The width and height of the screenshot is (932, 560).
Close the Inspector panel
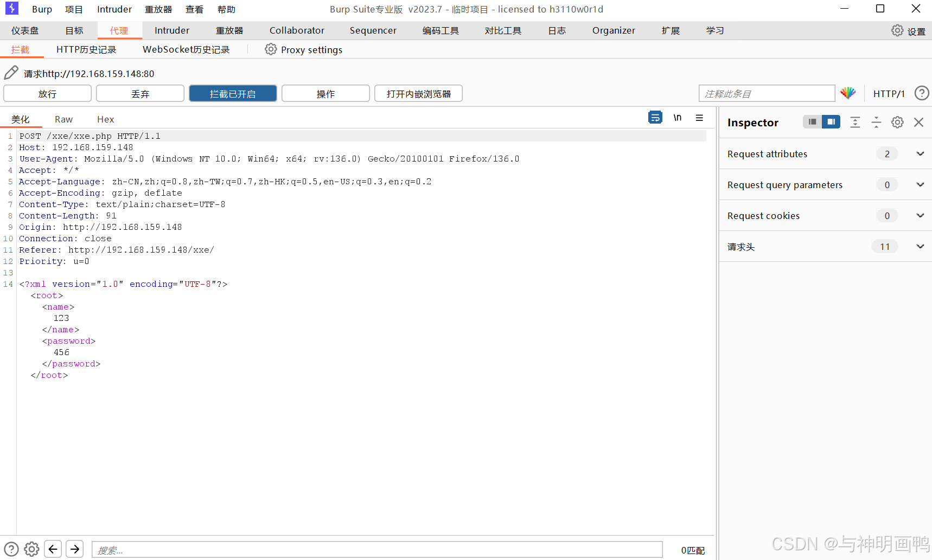918,122
